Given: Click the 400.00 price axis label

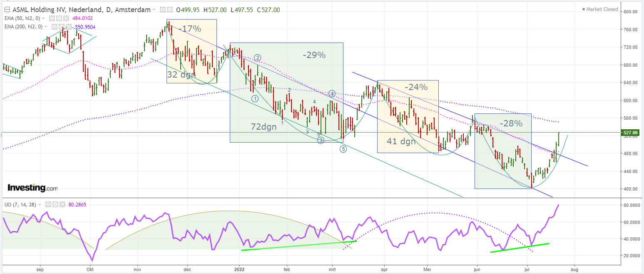Looking at the screenshot, I should pyautogui.click(x=631, y=189).
